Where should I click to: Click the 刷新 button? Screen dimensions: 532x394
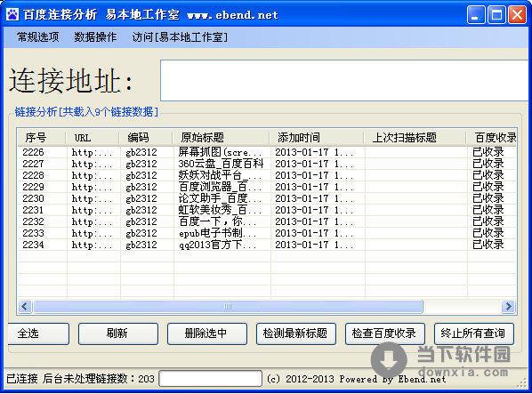[x=118, y=334]
